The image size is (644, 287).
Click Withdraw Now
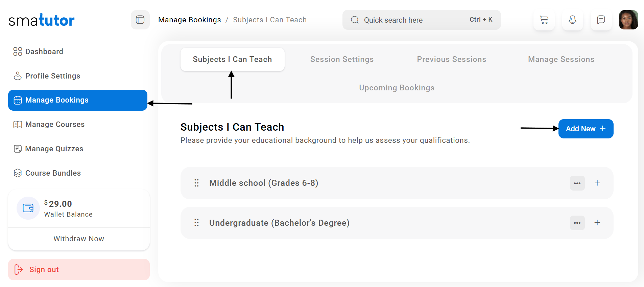pos(79,239)
